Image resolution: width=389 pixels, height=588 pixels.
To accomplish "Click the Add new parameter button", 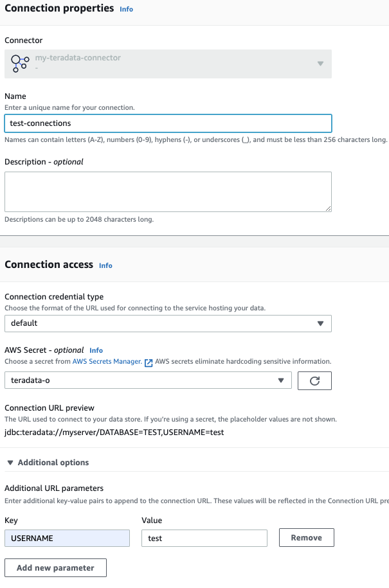I will [55, 568].
